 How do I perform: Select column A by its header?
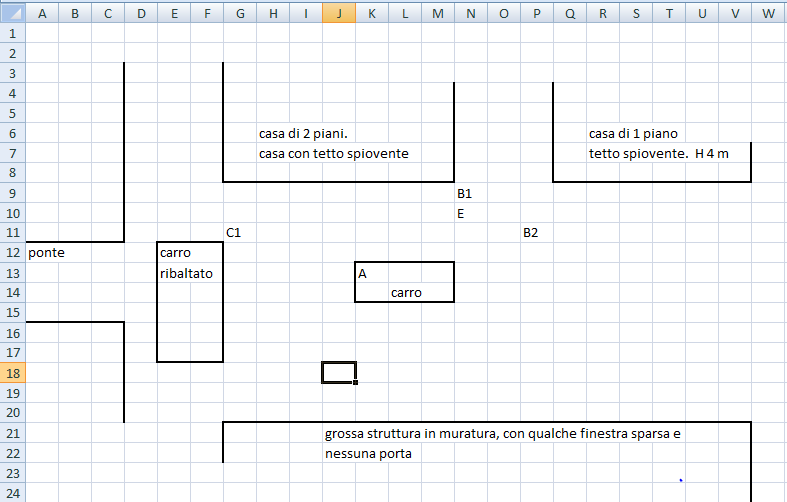(x=42, y=12)
